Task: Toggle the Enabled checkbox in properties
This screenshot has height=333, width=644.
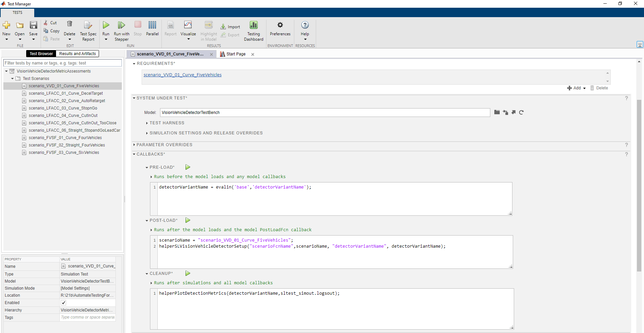Action: click(x=63, y=303)
